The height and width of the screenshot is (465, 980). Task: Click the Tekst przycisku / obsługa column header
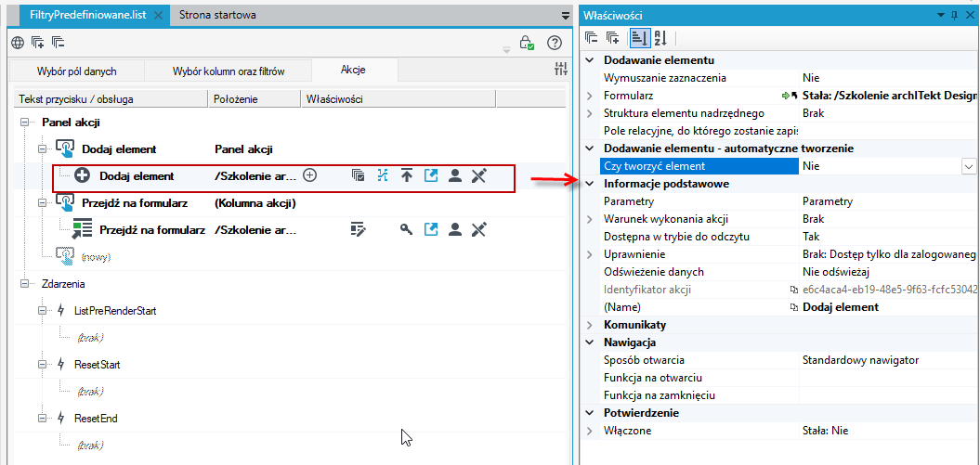click(x=111, y=98)
